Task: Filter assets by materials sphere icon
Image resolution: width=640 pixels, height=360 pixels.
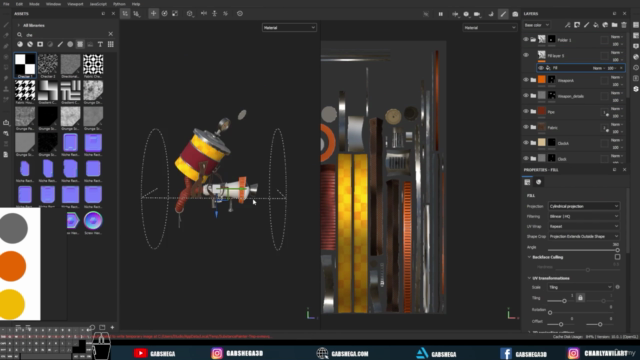Action: 20,44
